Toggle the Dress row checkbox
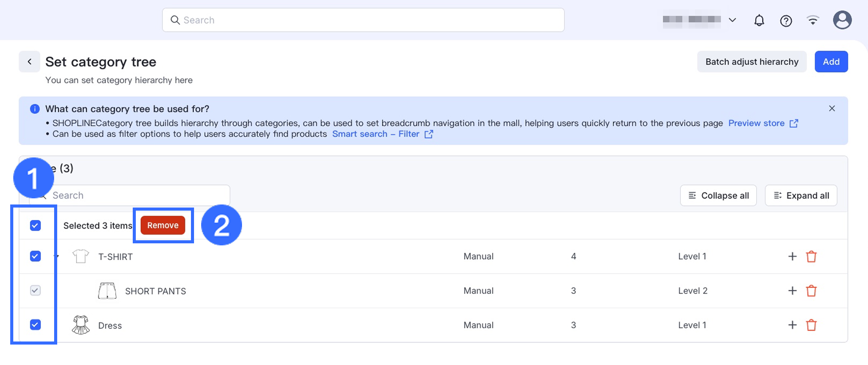The width and height of the screenshot is (868, 365). coord(35,325)
